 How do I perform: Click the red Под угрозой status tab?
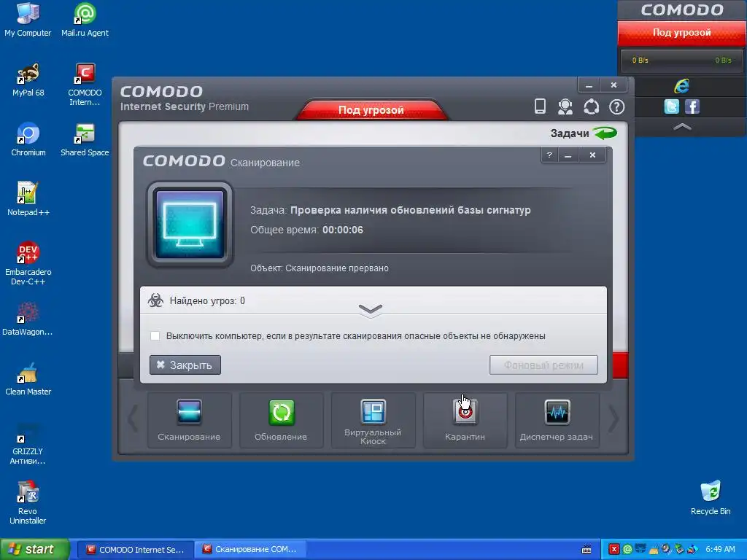(371, 109)
